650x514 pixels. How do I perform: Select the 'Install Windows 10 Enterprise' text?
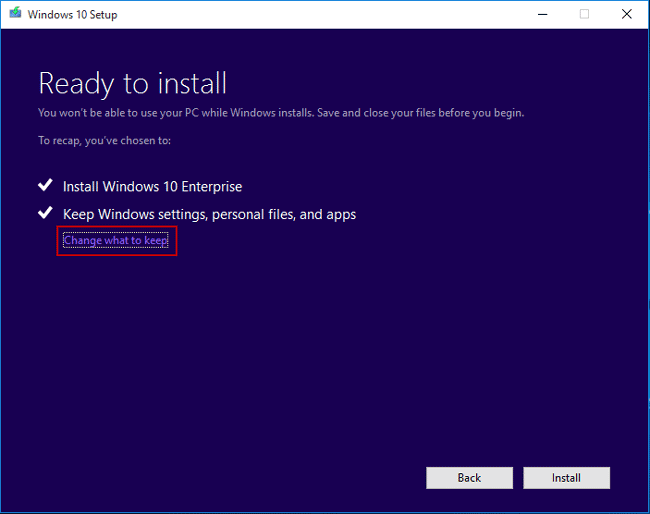pos(152,187)
